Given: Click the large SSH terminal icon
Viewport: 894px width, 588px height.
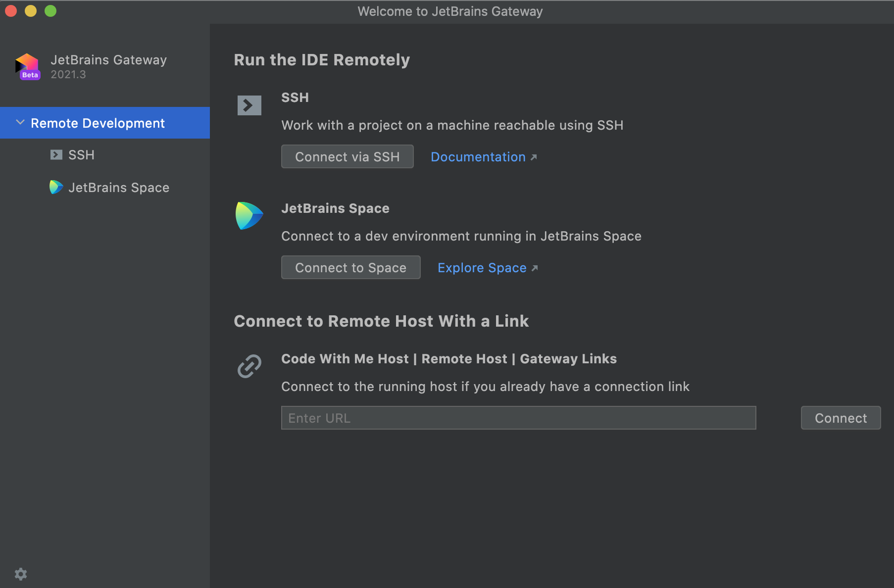Looking at the screenshot, I should click(249, 105).
